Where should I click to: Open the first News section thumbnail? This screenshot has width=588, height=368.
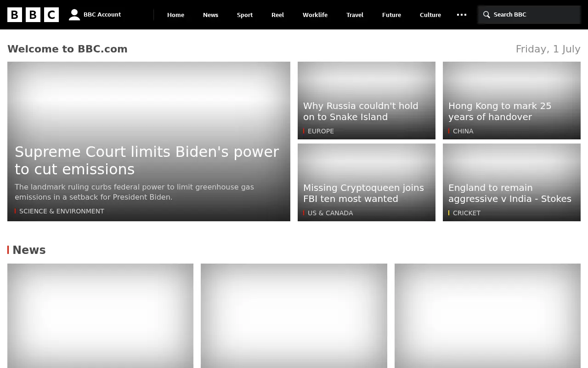pyautogui.click(x=100, y=316)
